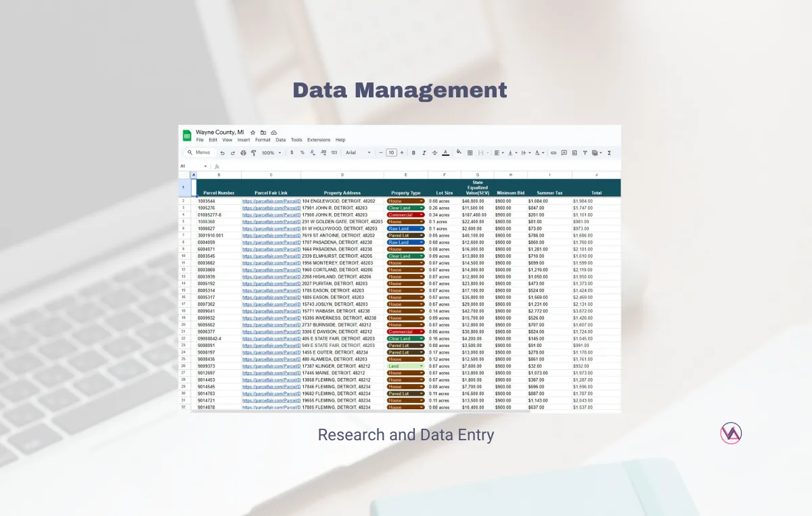Screen dimensions: 812x516
Task: Increase decimal places
Action: pyautogui.click(x=323, y=153)
